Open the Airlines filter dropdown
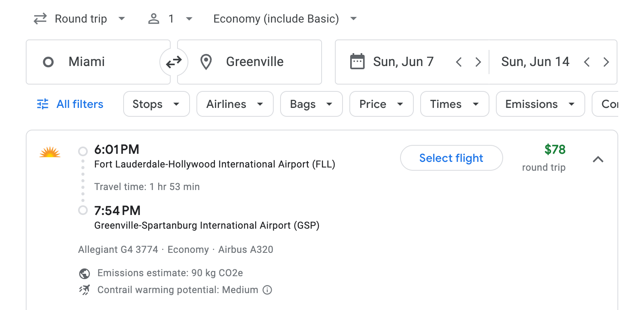 pyautogui.click(x=235, y=104)
